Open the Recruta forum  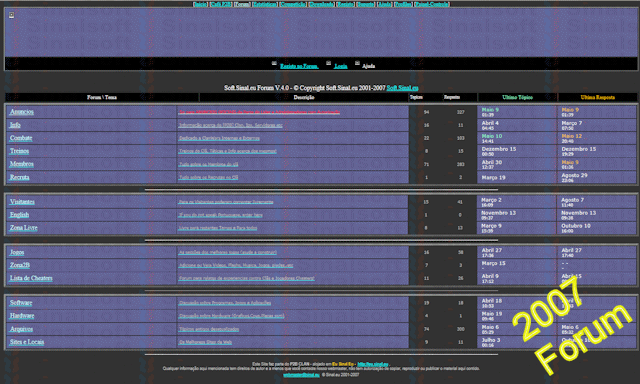[19, 177]
